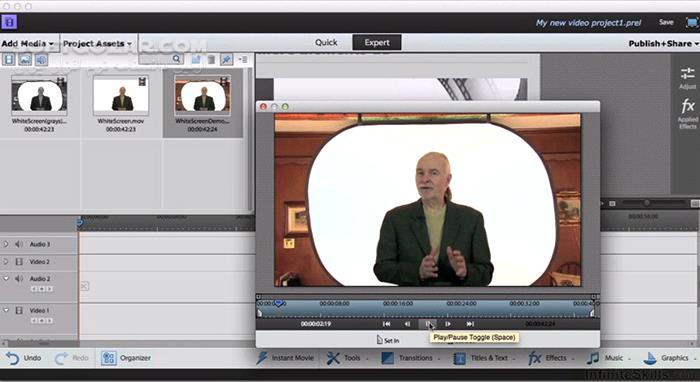Click Go to Previous Edit Point button
Viewport: 700px width, 382px height.
coord(387,324)
